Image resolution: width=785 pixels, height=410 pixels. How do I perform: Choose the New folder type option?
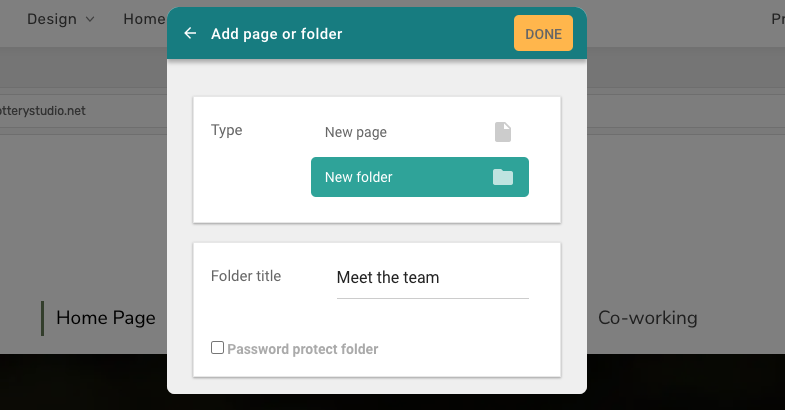420,177
